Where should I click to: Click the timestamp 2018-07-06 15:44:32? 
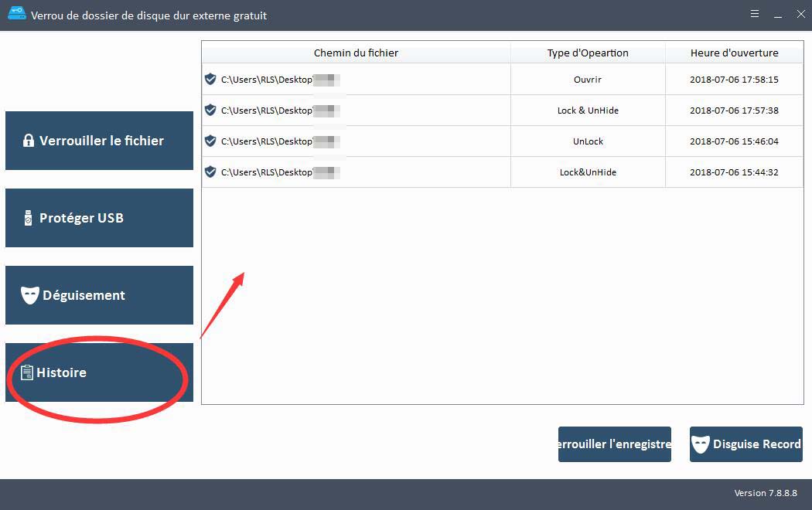coord(735,172)
